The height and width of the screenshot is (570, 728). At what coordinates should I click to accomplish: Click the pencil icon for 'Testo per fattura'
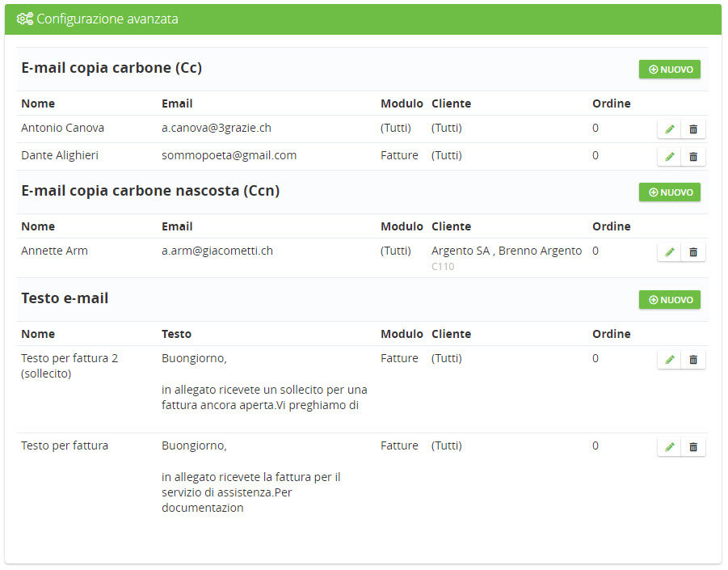[x=669, y=447]
